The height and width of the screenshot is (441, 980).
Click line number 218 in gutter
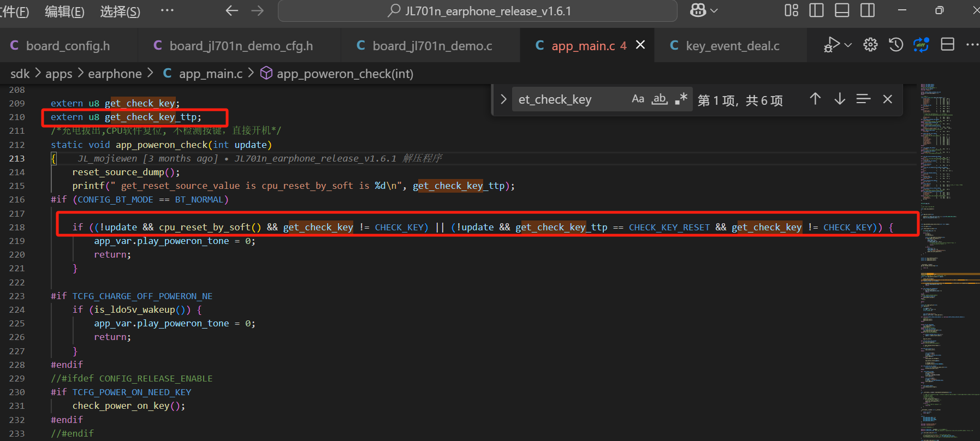(17, 227)
